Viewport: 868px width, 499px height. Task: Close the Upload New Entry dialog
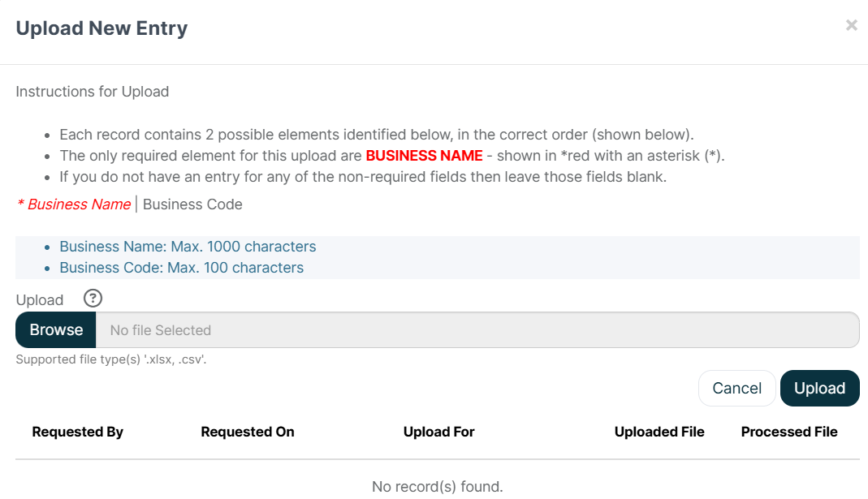(852, 25)
